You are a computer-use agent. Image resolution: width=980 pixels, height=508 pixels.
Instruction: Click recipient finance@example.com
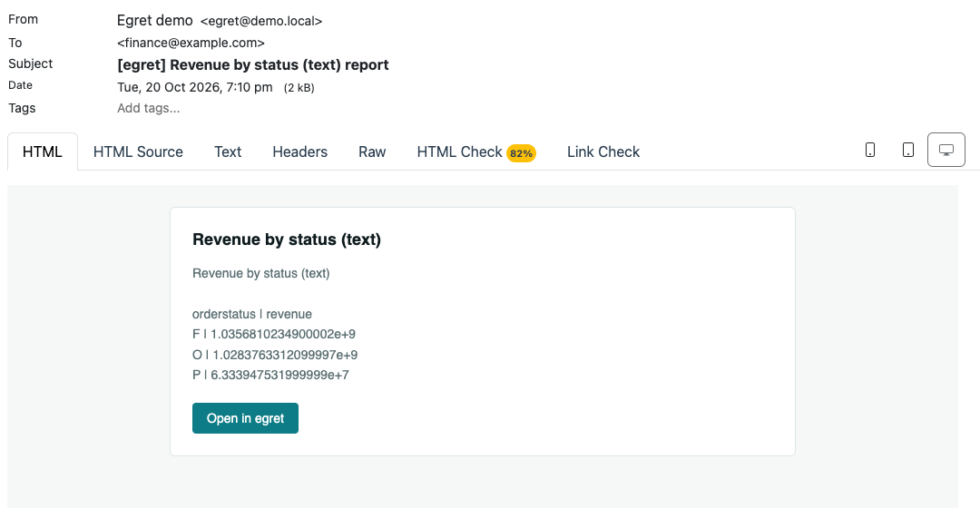[x=191, y=44]
